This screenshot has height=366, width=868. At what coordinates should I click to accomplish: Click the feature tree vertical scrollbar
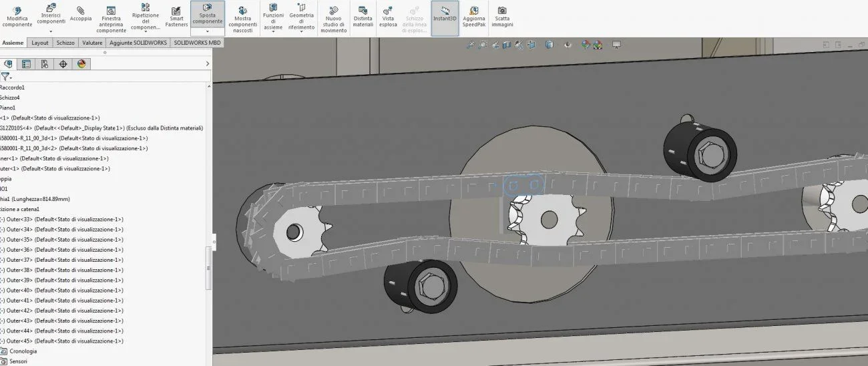(x=208, y=267)
